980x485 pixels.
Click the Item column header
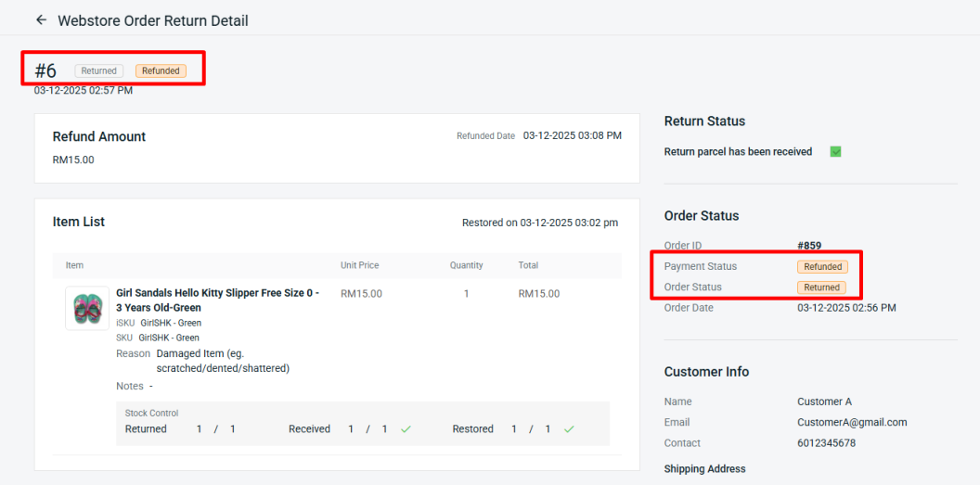pos(74,265)
